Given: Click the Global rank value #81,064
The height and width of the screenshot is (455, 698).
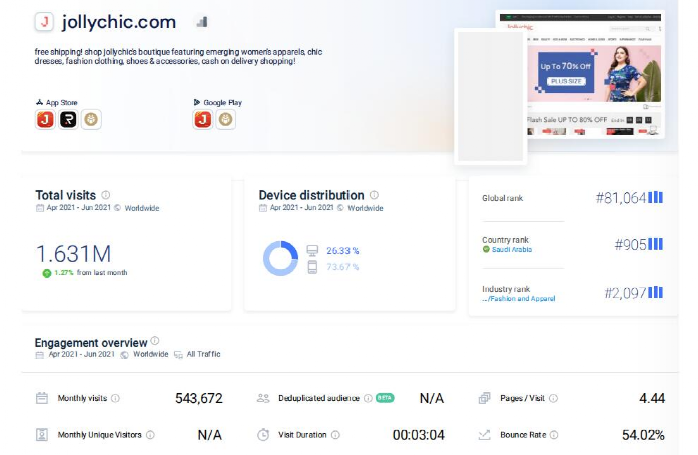Looking at the screenshot, I should click(x=621, y=198).
